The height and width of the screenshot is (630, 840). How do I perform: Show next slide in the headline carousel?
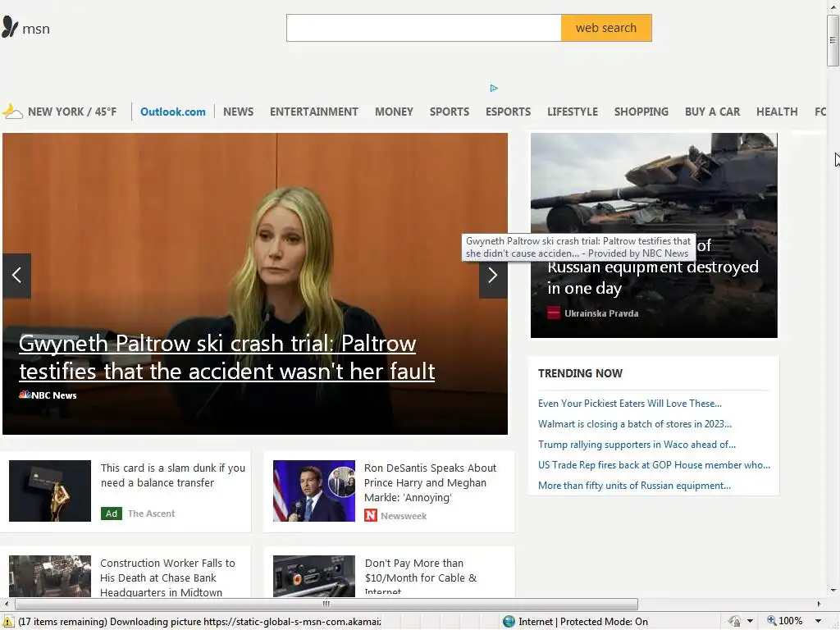coord(493,276)
